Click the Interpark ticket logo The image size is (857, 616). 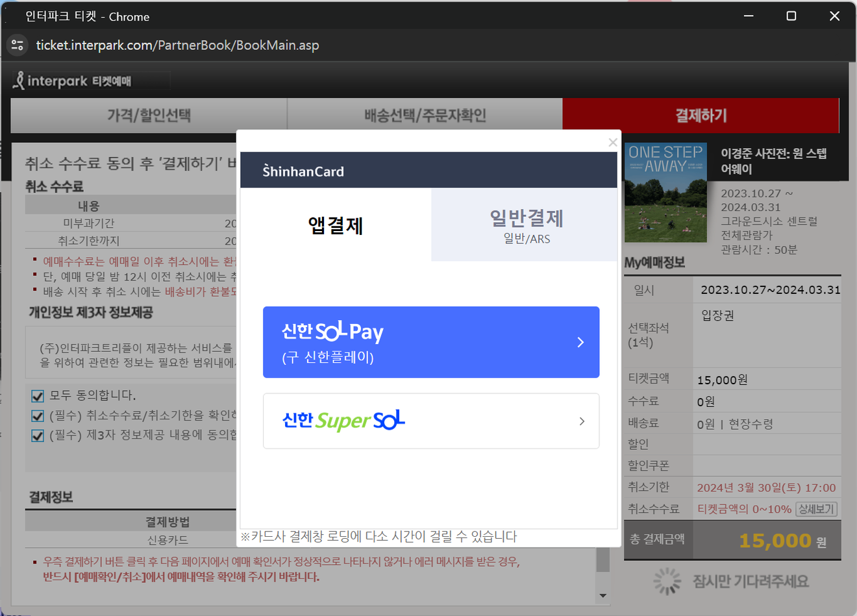tap(72, 80)
